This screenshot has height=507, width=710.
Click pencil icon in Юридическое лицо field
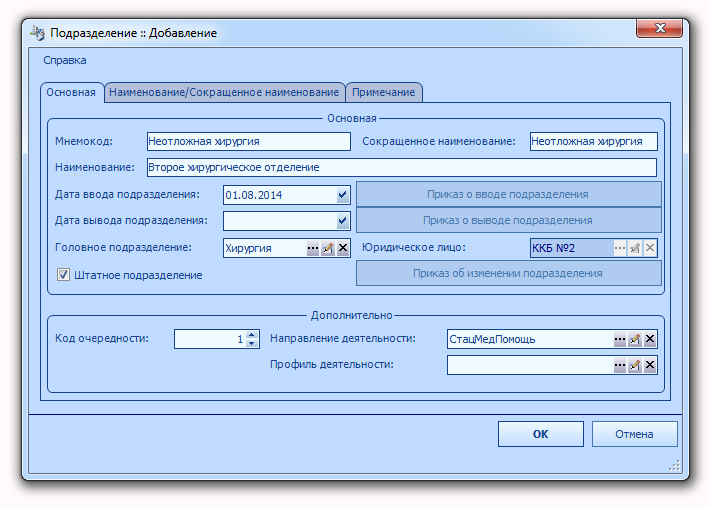pyautogui.click(x=635, y=248)
